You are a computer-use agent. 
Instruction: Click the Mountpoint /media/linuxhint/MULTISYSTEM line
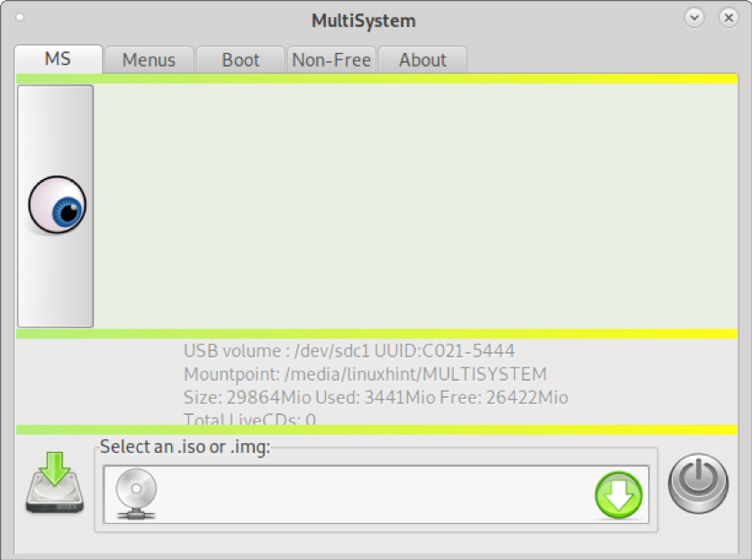point(365,374)
